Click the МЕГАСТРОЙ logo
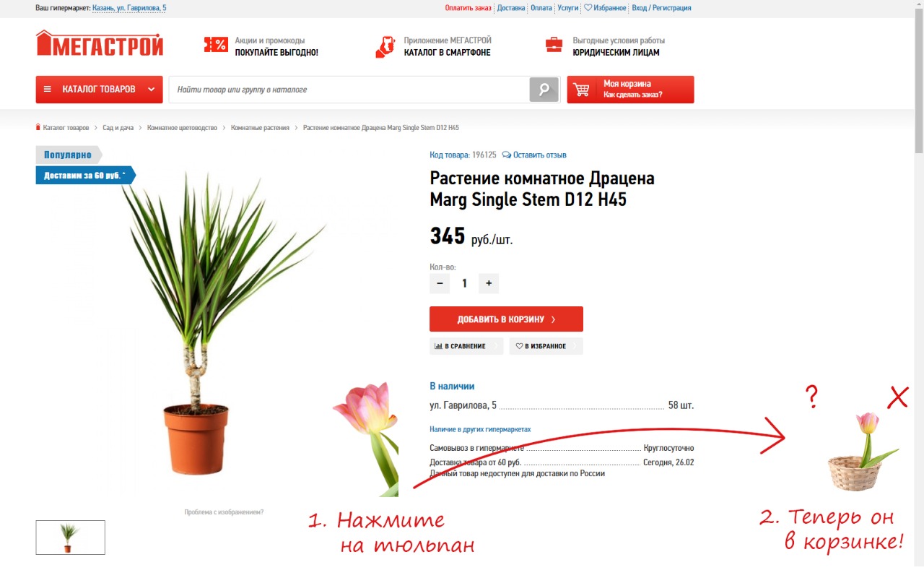Image resolution: width=924 pixels, height=578 pixels. (x=100, y=43)
